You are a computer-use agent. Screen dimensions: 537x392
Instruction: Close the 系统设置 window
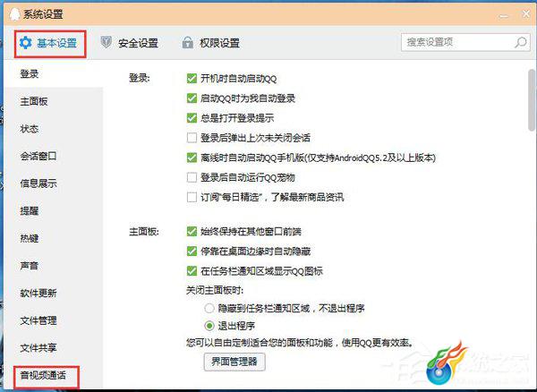tap(526, 14)
